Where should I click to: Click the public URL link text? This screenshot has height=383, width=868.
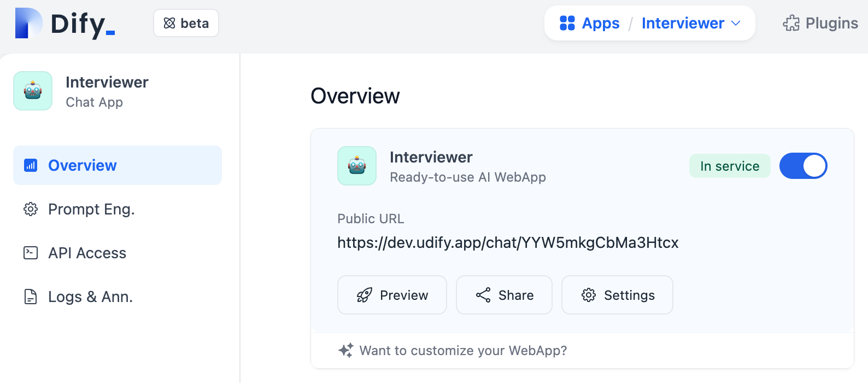[508, 242]
